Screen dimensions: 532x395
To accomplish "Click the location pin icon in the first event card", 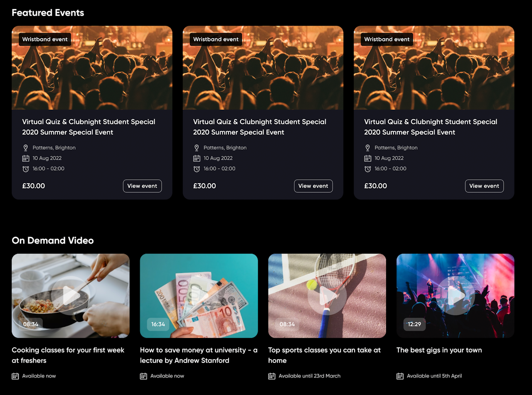I will (x=26, y=148).
